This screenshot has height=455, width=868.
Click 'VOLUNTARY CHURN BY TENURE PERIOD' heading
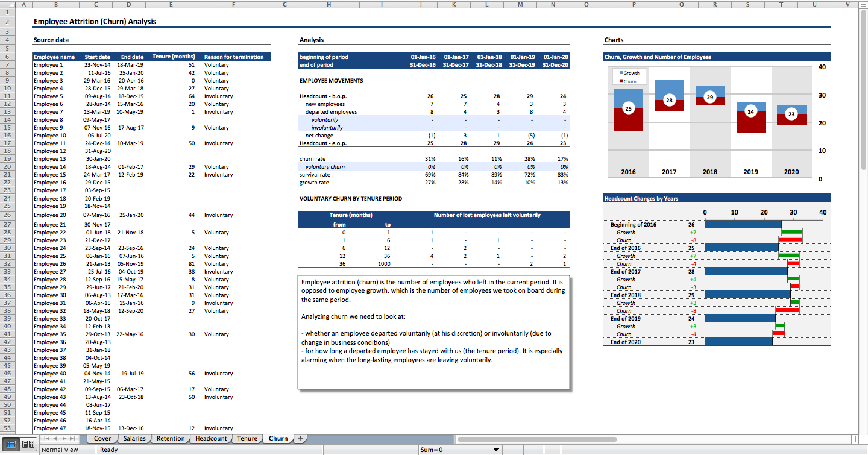click(351, 198)
